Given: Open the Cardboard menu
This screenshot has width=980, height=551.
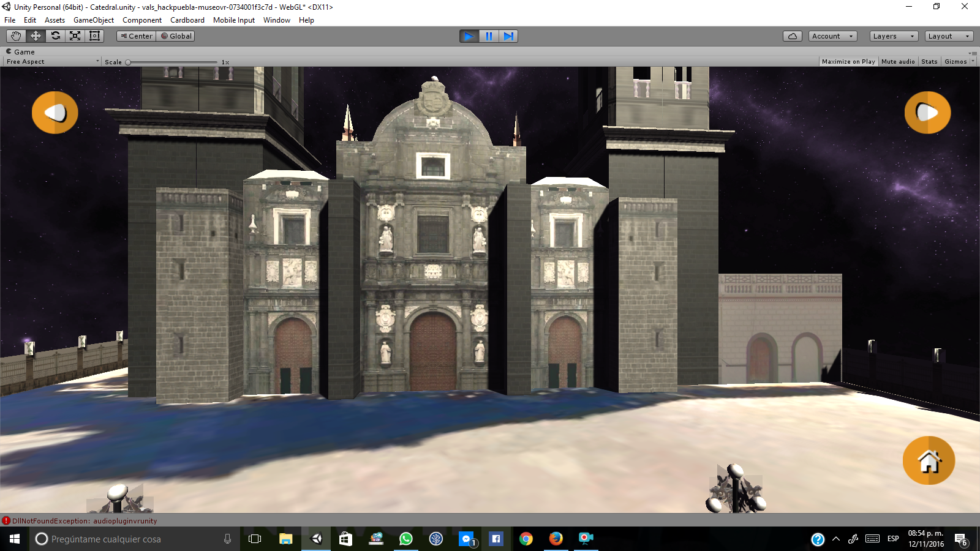Looking at the screenshot, I should 187,20.
